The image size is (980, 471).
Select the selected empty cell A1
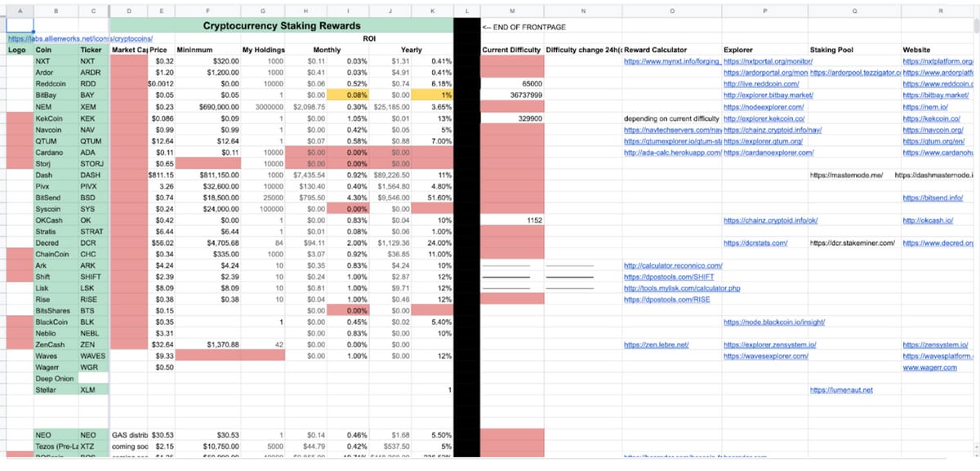(x=19, y=27)
